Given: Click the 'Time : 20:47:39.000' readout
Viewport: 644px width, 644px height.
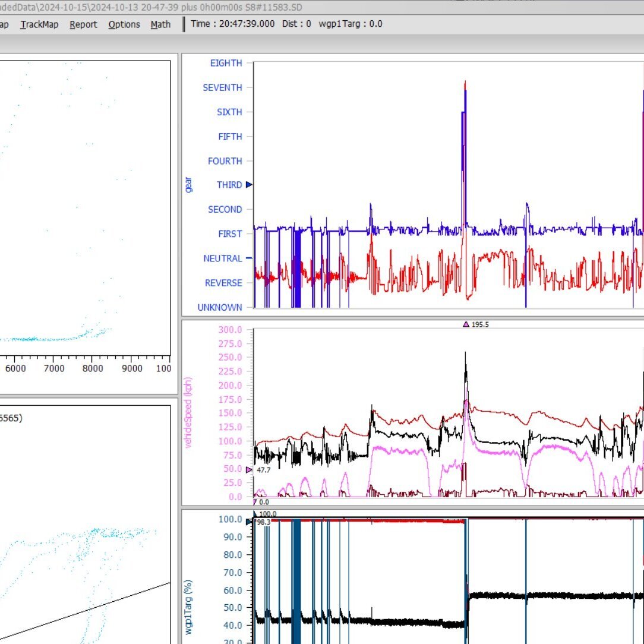Looking at the screenshot, I should click(232, 24).
